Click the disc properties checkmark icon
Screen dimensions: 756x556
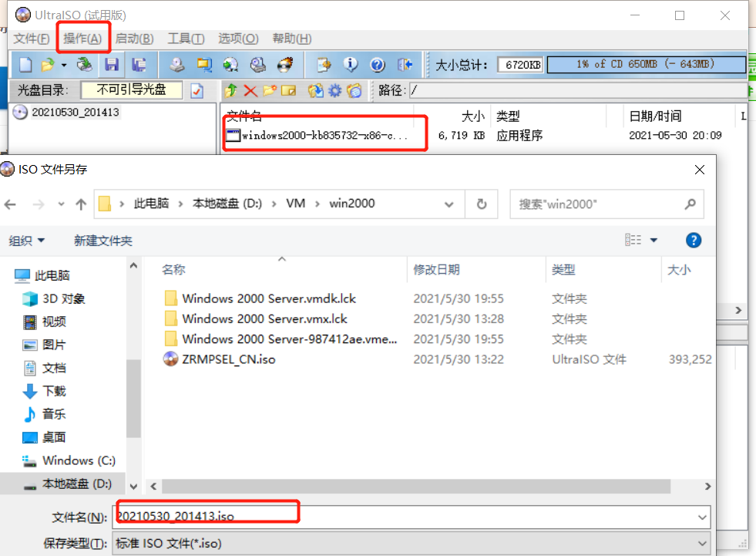[197, 90]
